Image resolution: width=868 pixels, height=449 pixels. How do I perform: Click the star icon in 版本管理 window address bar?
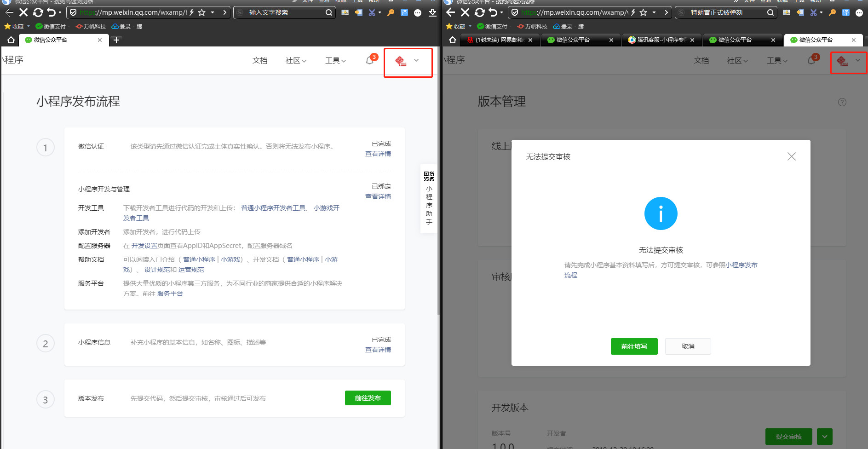click(643, 12)
